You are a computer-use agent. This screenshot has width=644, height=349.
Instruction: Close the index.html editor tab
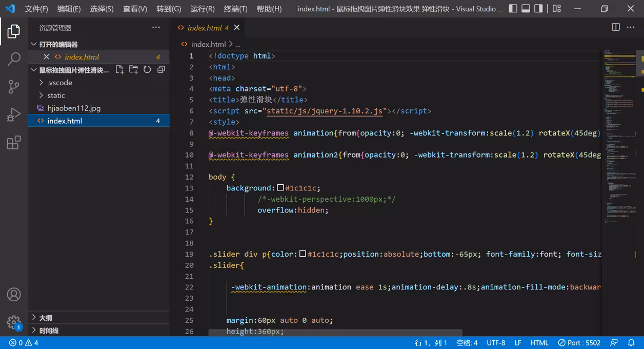click(237, 28)
